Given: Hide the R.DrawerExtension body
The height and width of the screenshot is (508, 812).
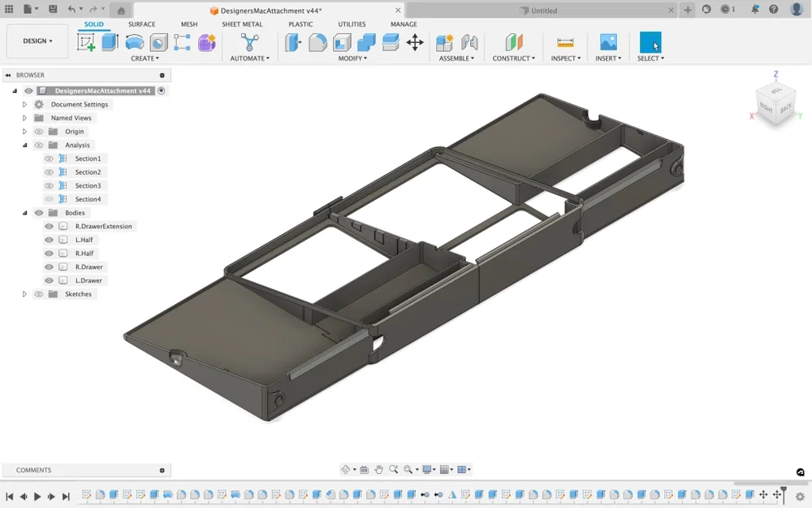Looking at the screenshot, I should (49, 227).
